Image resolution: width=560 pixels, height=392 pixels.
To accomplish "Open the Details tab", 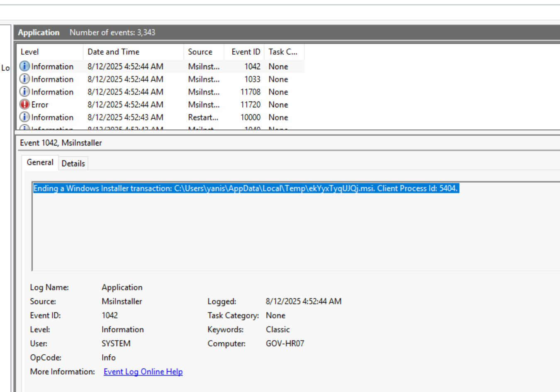I will click(x=73, y=163).
